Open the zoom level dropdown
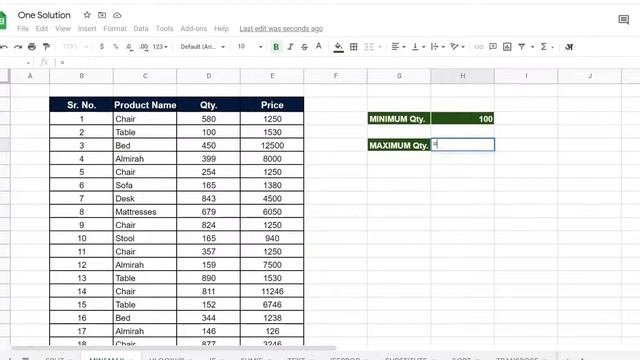Image resolution: width=640 pixels, height=360 pixels. [75, 47]
